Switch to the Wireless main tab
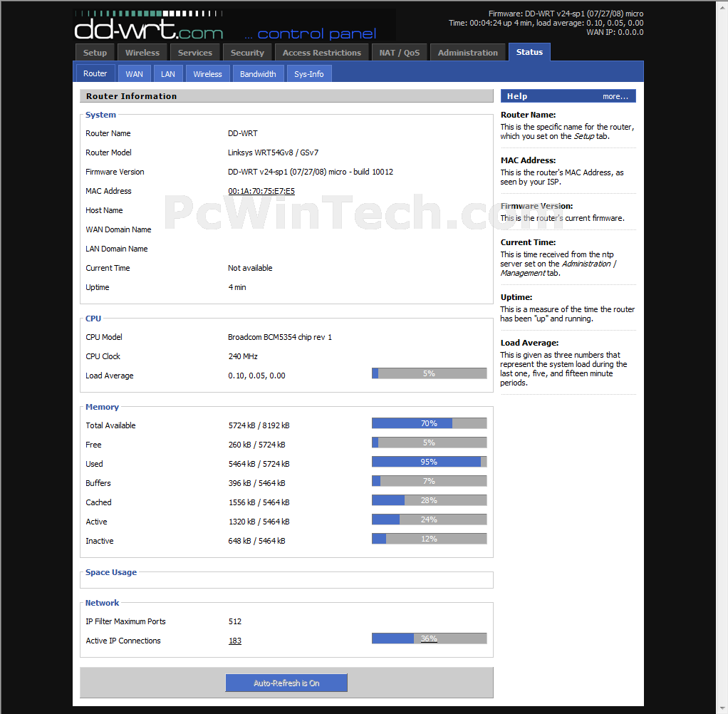The image size is (728, 714). (142, 53)
